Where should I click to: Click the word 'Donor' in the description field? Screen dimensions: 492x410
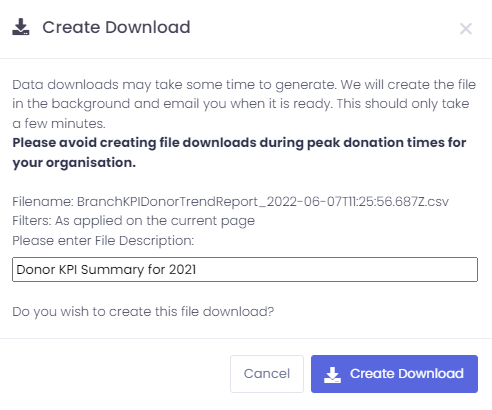click(x=36, y=269)
